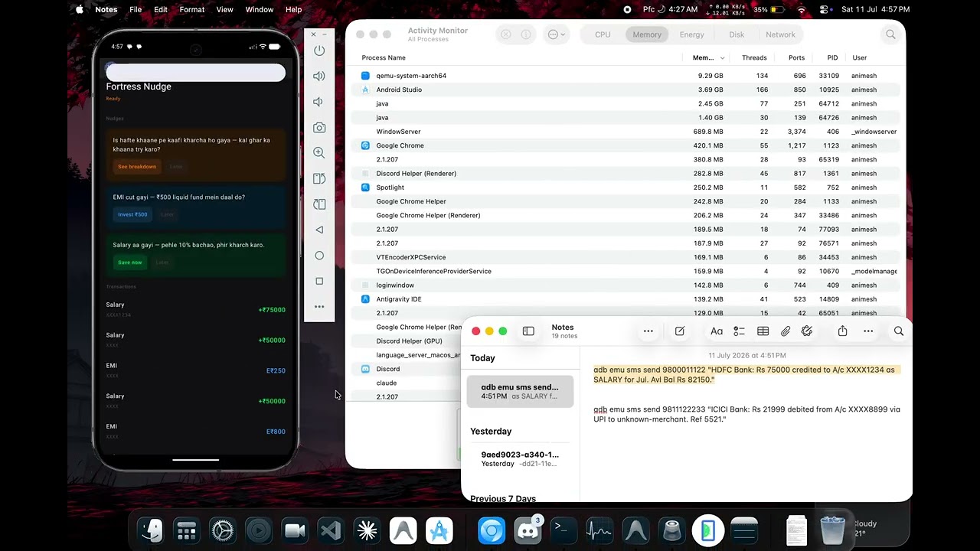
Task: Tap the emulator back triangle icon
Action: (319, 230)
